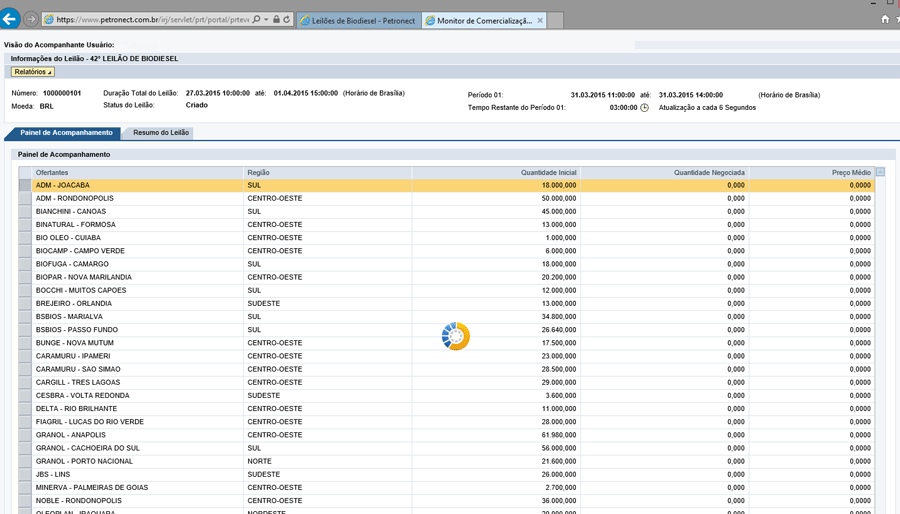Select row marker for JBS - LINS
This screenshot has height=514, width=900.
tap(25, 474)
